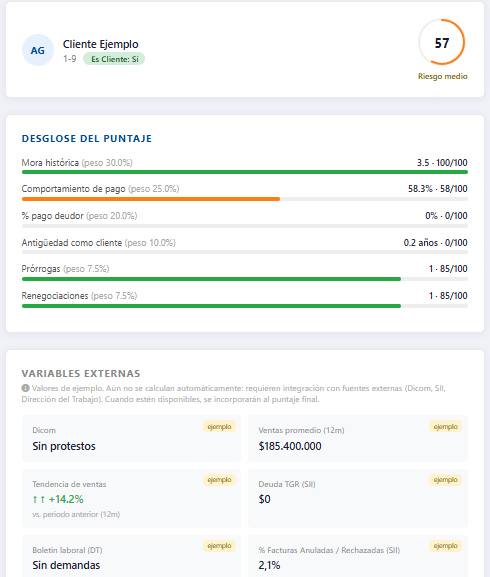
Task: Click the 'VARIABLES EXTERNAS' heading
Action: (x=81, y=374)
